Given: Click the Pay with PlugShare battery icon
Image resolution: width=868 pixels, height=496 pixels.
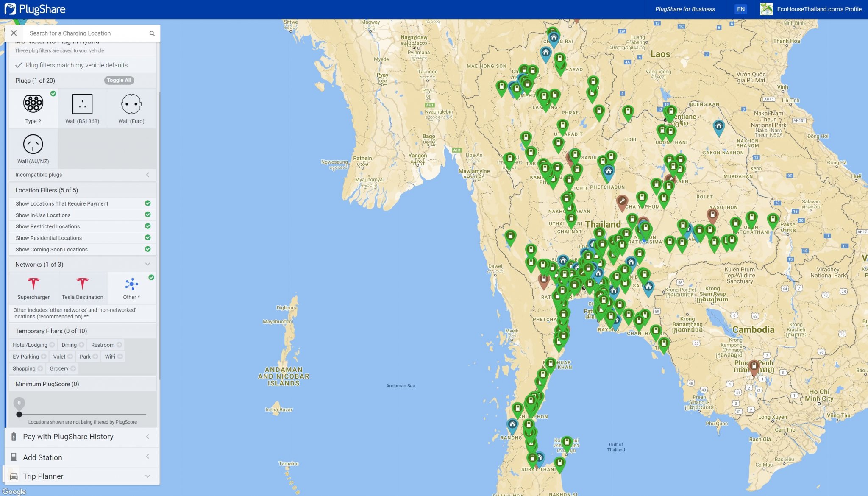Looking at the screenshot, I should [14, 437].
